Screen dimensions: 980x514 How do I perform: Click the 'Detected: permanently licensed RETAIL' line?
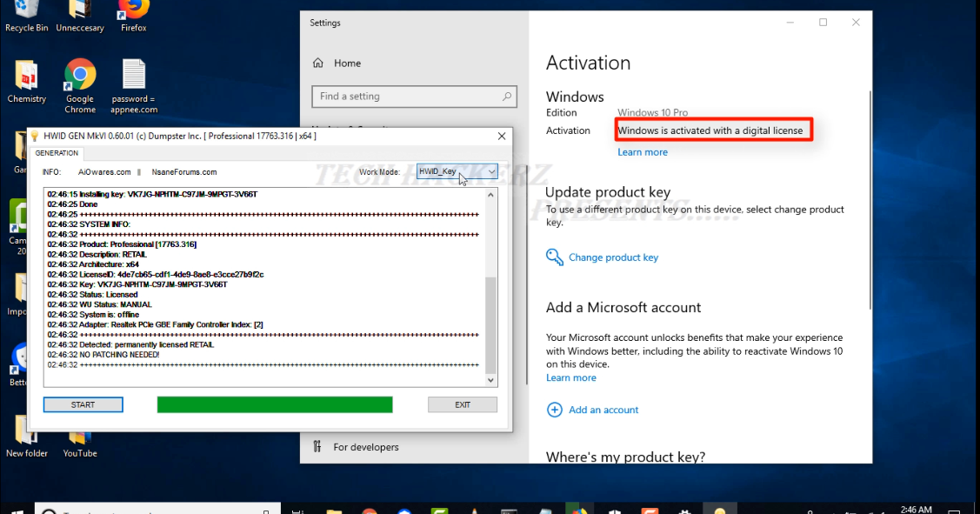(130, 344)
